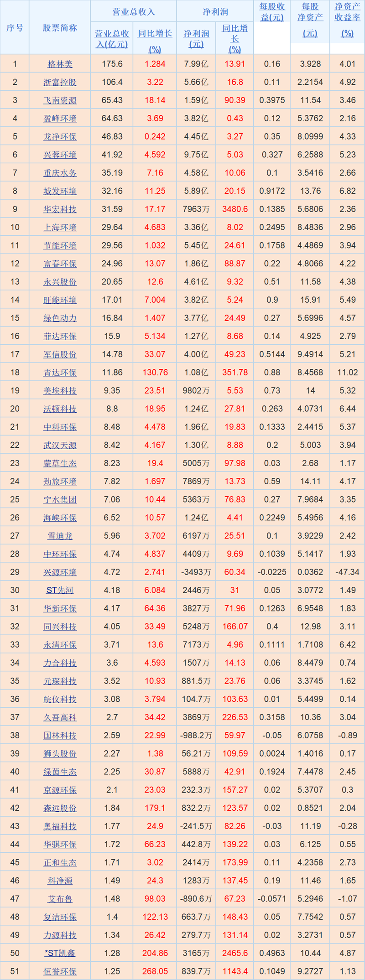
Task: Open the 武汉天源 stock link
Action: (x=60, y=445)
